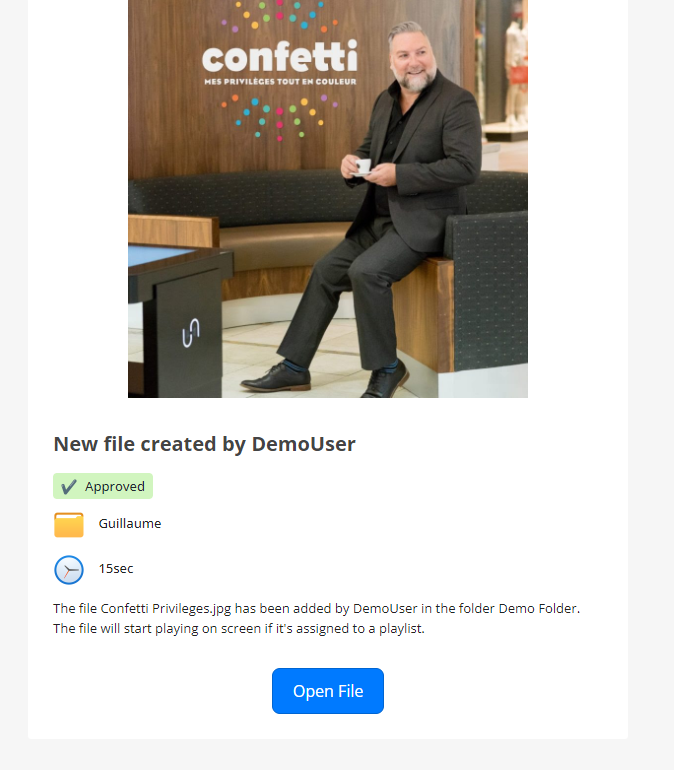Click the Approved status label text

[x=115, y=486]
